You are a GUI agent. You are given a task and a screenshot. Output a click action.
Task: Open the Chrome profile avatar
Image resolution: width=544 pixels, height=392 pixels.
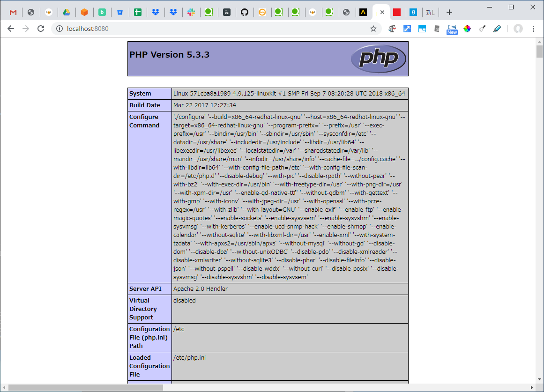[518, 29]
